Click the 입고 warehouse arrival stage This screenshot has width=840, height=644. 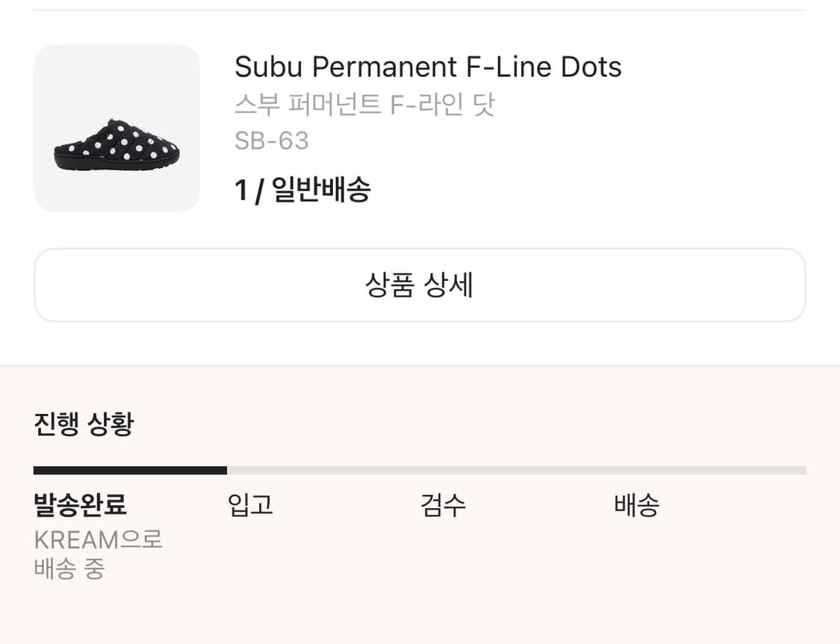click(x=249, y=506)
